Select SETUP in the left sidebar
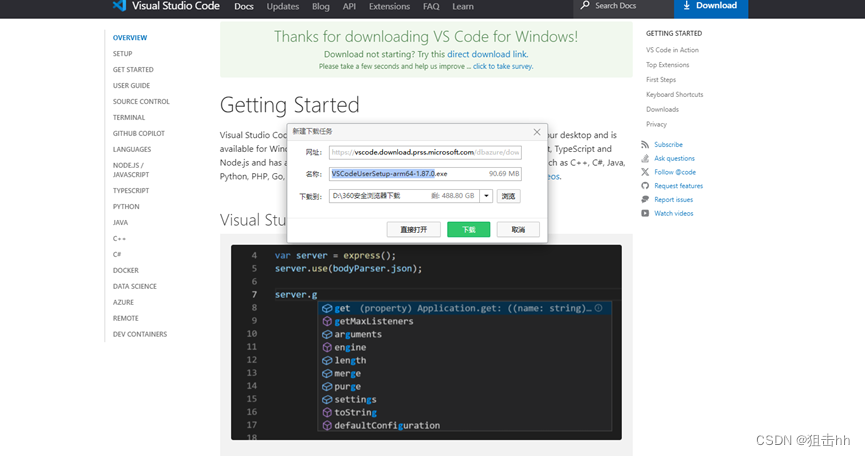The height and width of the screenshot is (456, 865). point(122,53)
